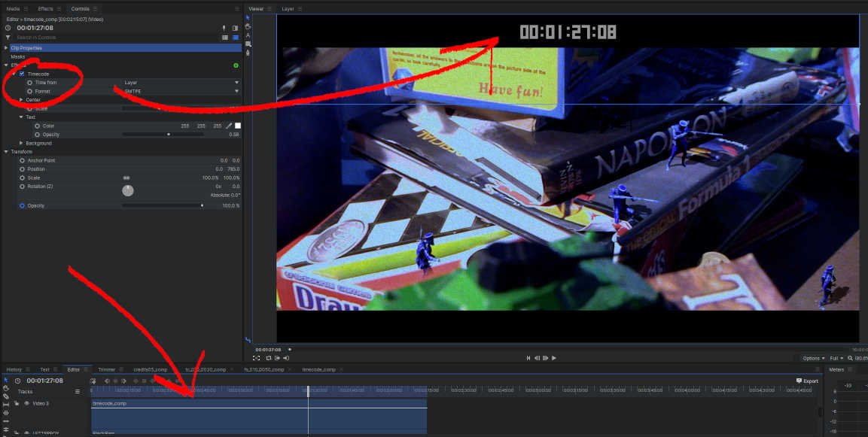Switch the Controls panel to list view
The height and width of the screenshot is (437, 868).
click(x=225, y=37)
